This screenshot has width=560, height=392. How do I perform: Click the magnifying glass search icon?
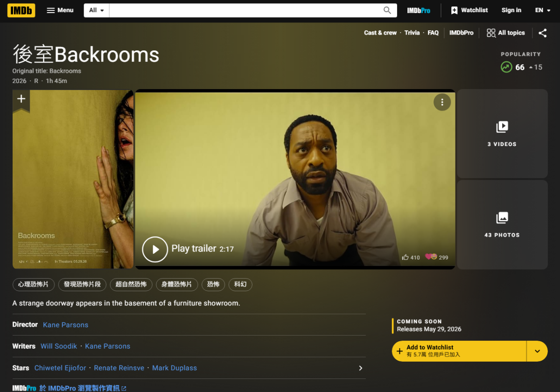coord(387,10)
